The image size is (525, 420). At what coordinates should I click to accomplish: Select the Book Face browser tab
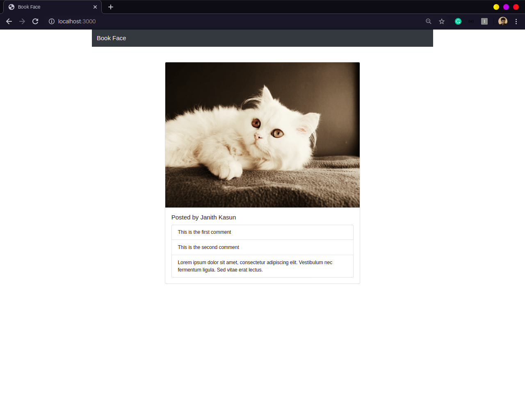point(49,7)
